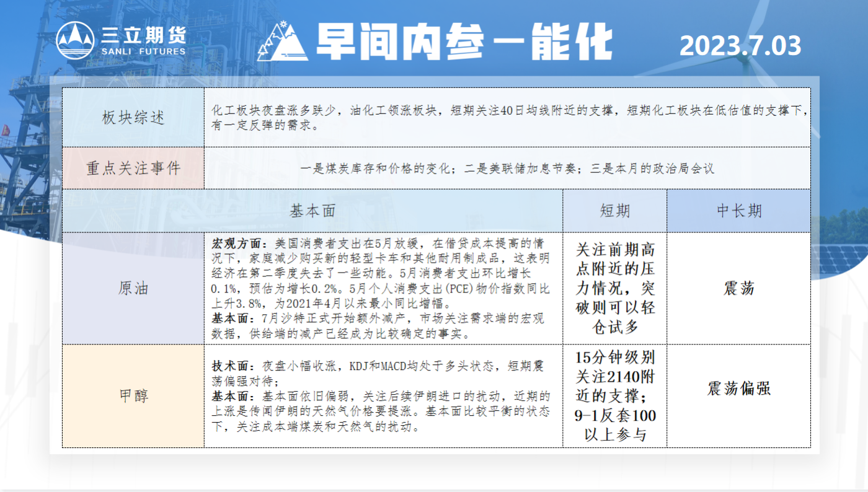Screen dimensions: 868x492
Task: Click the sector summary text about 化工板块
Action: click(509, 118)
